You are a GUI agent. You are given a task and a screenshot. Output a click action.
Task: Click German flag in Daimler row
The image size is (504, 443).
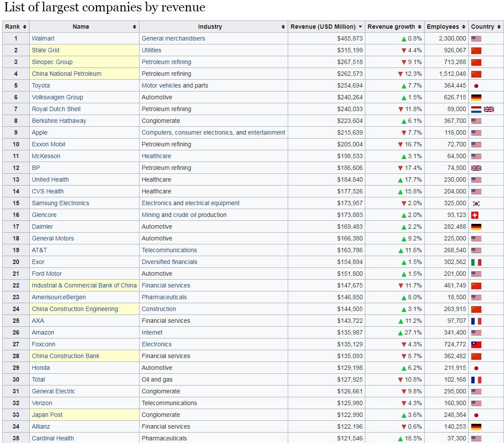476,227
